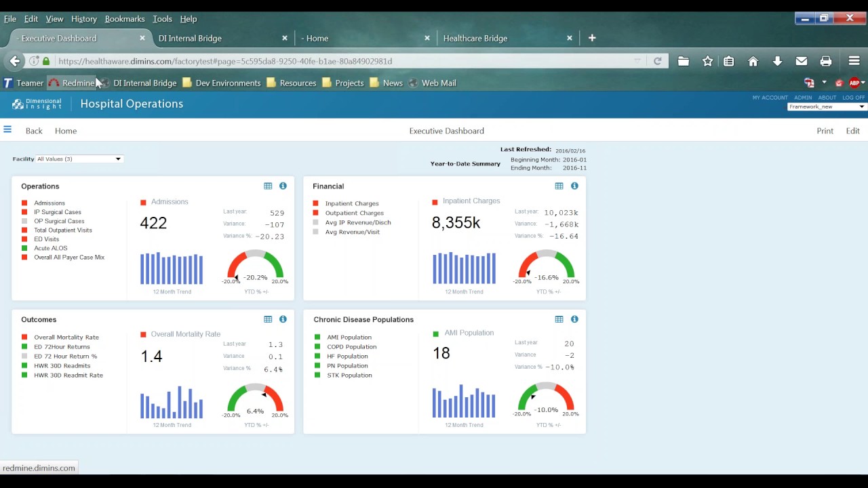Image resolution: width=868 pixels, height=488 pixels.
Task: Select HWR 30D Readmit Rate metric
Action: click(68, 375)
